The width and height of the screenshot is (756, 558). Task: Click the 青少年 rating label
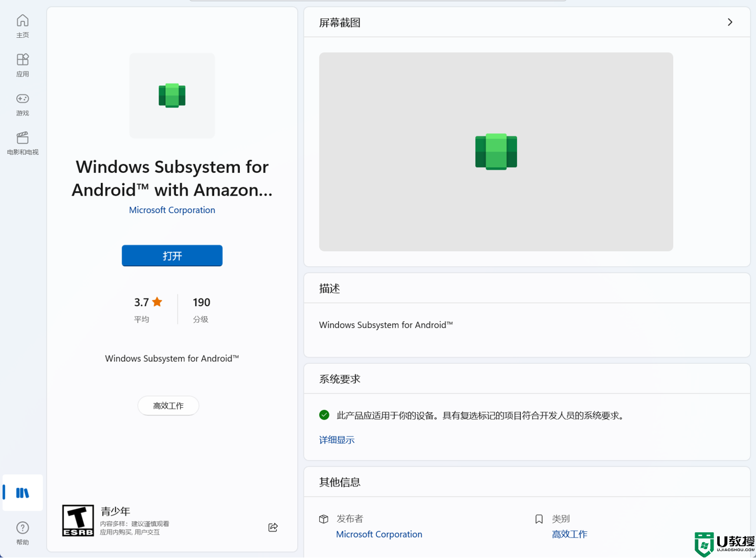point(115,511)
